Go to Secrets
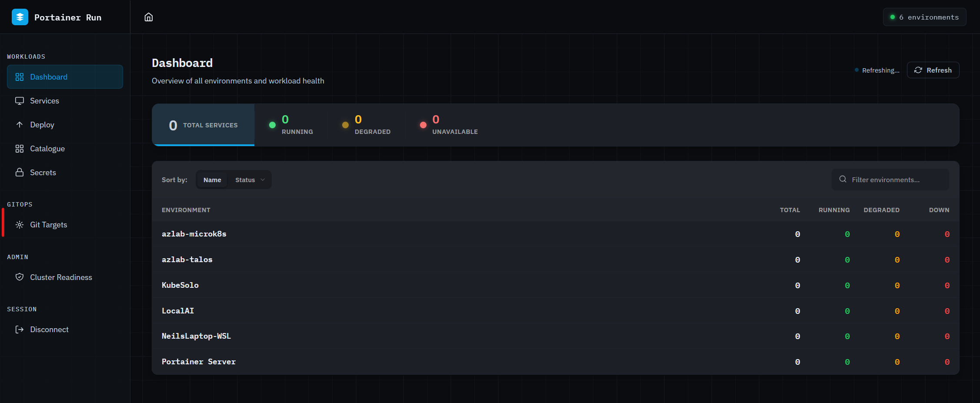This screenshot has width=980, height=403. click(65, 173)
